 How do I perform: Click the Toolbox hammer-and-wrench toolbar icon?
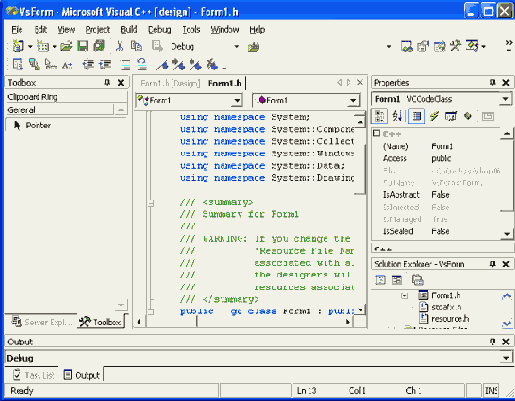coord(455,46)
